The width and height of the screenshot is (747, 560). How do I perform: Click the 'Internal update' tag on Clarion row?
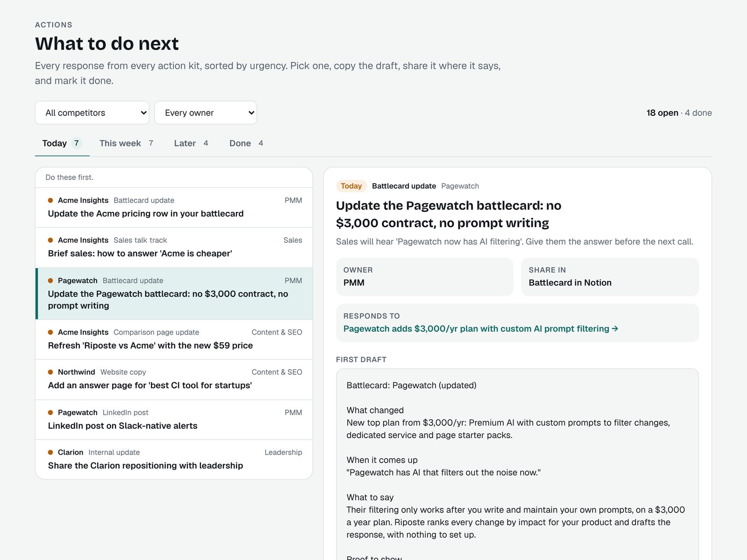(114, 453)
